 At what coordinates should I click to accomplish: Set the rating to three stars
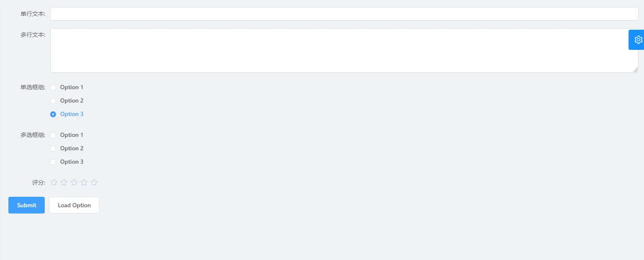[x=74, y=182]
